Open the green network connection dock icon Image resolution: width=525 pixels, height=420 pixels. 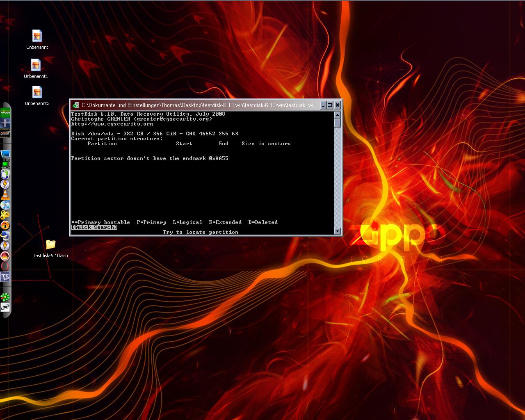(x=5, y=164)
